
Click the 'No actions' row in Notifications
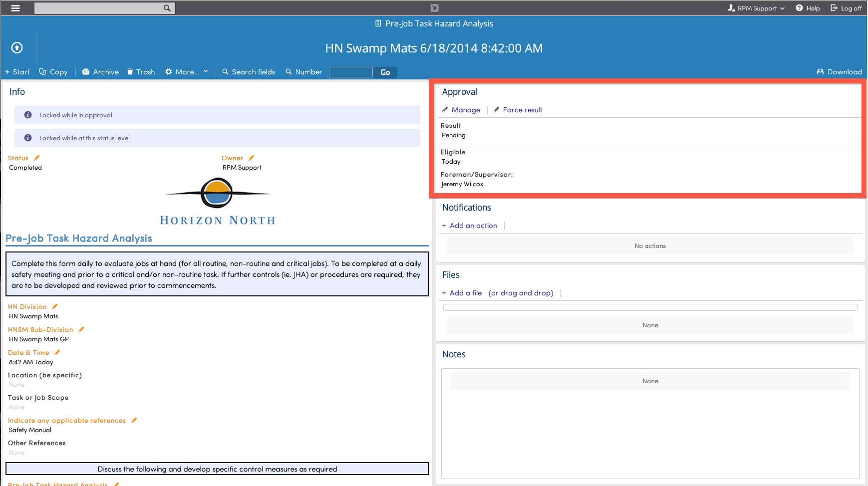[650, 246]
